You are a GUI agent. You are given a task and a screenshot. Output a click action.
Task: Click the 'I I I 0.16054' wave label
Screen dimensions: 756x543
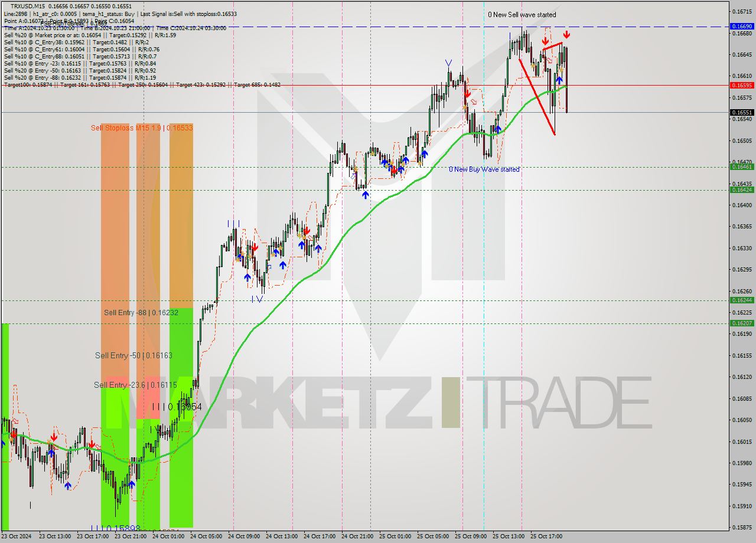177,407
